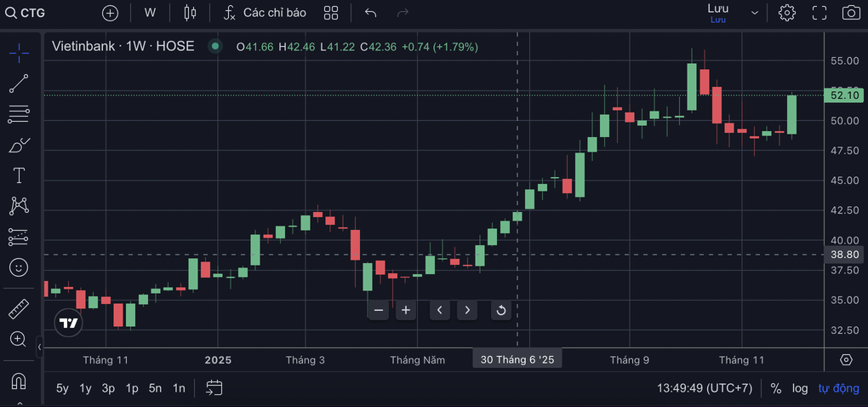This screenshot has width=868, height=407.
Task: Select the trend line drawing tool
Action: coord(19,83)
